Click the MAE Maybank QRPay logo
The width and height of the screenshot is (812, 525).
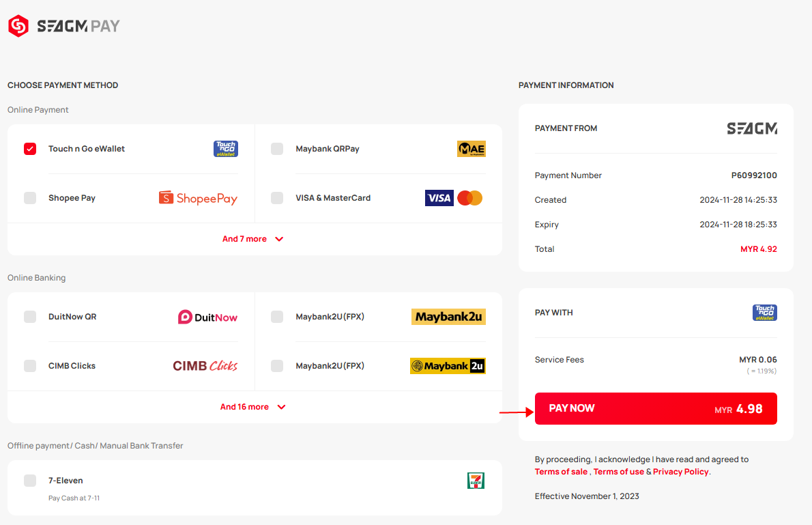pyautogui.click(x=472, y=149)
